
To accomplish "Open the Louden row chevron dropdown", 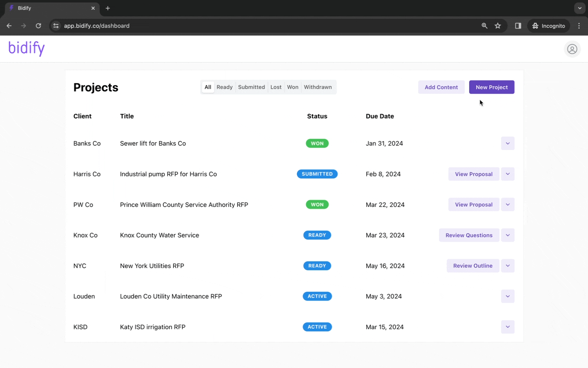I will tap(508, 296).
